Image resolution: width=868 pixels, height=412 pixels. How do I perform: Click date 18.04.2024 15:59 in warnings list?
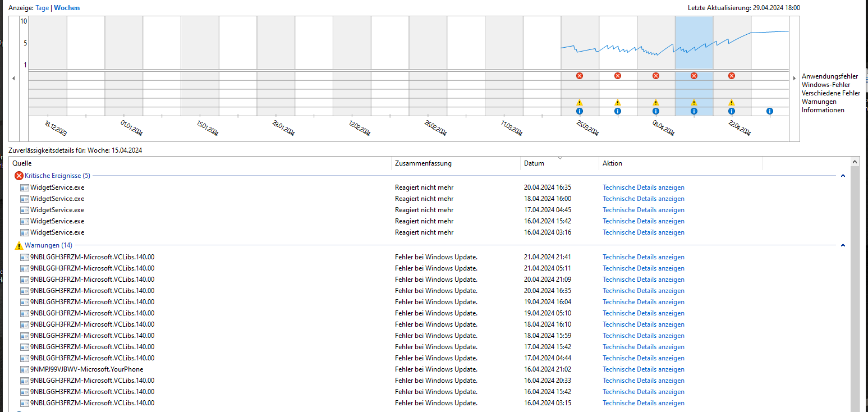(548, 336)
